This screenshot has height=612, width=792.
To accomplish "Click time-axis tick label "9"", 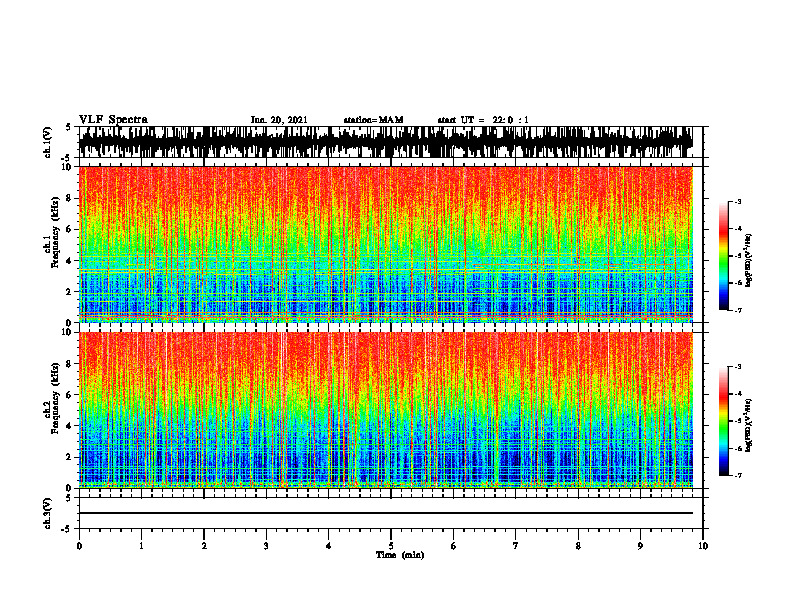I will tap(640, 546).
